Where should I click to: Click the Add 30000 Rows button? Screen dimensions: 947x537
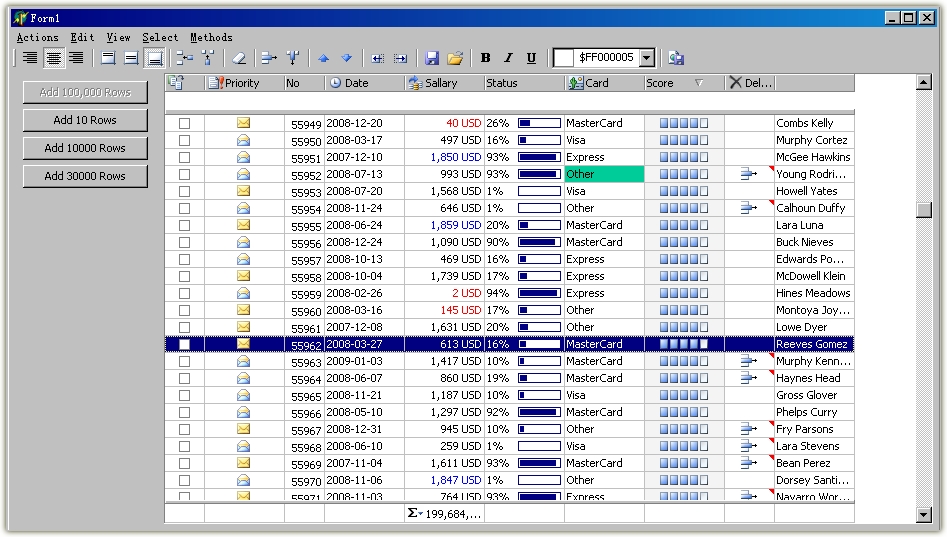pos(85,176)
